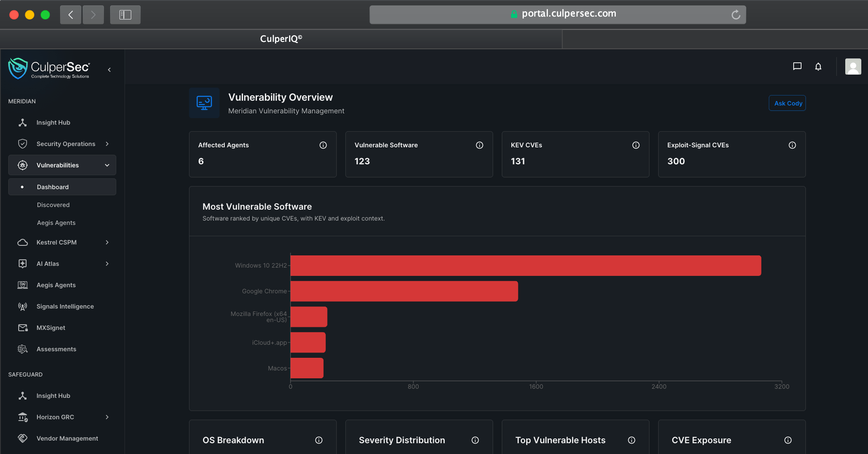Switch to the CulperIQ browser tab

281,39
